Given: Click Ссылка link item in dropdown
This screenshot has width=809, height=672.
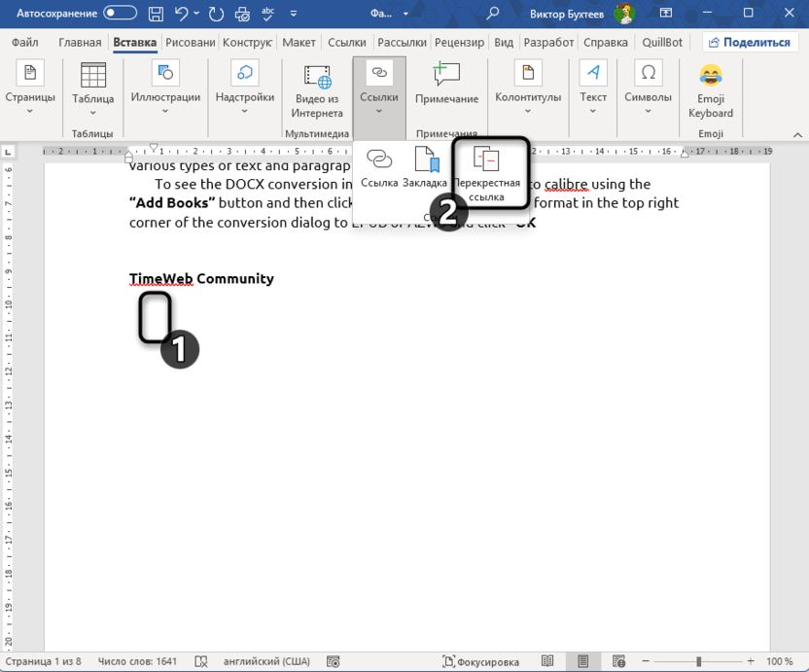Looking at the screenshot, I should (x=379, y=166).
